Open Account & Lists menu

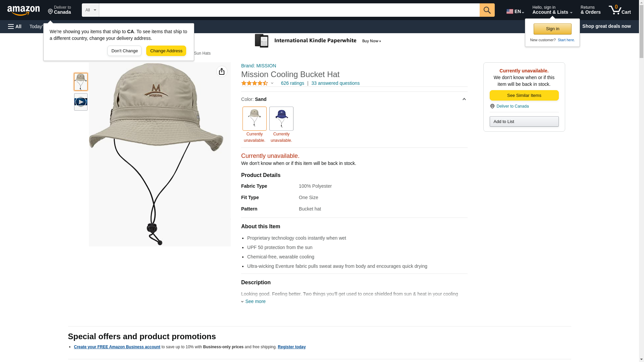tap(552, 10)
